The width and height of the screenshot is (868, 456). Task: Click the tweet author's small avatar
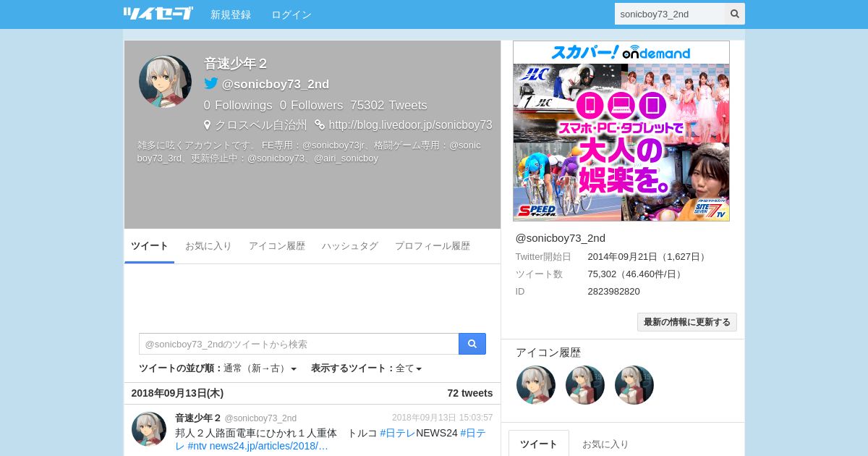click(149, 429)
